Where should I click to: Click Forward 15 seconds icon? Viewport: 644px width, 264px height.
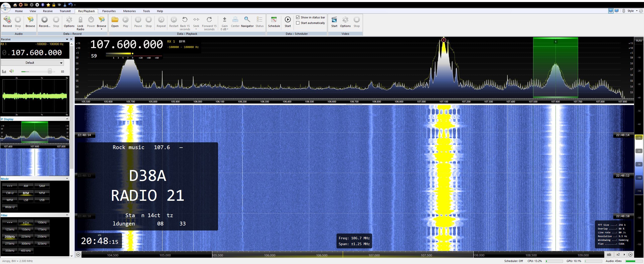pos(209,20)
